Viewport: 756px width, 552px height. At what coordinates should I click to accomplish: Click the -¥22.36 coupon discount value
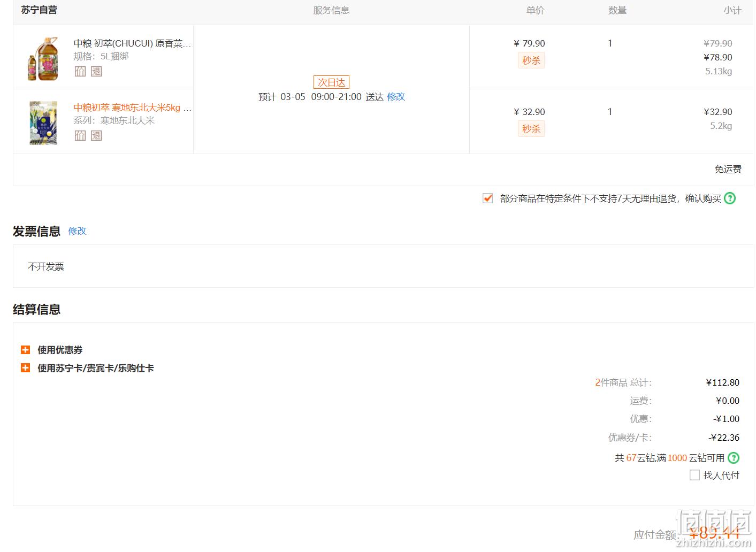click(x=724, y=438)
